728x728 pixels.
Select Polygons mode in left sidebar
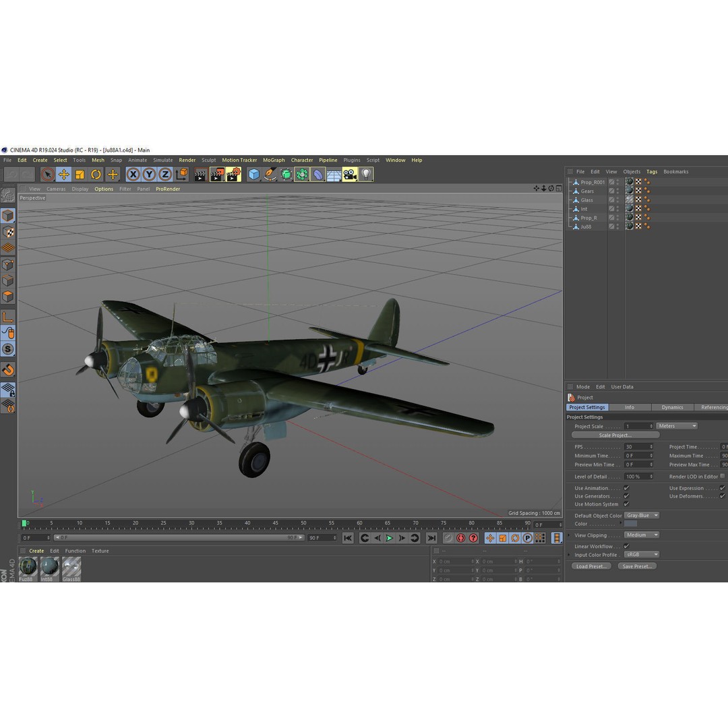tap(8, 296)
